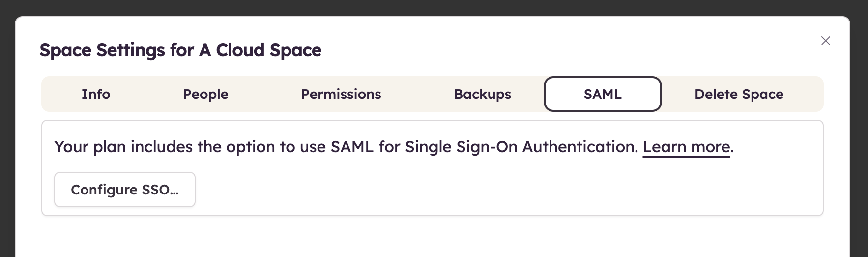Open the Delete Space tab

tap(739, 94)
